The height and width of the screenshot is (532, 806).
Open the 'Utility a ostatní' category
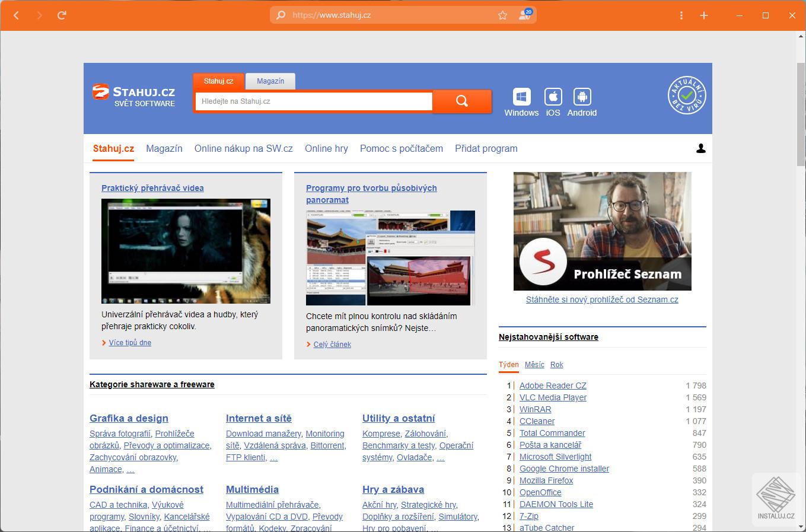[399, 418]
